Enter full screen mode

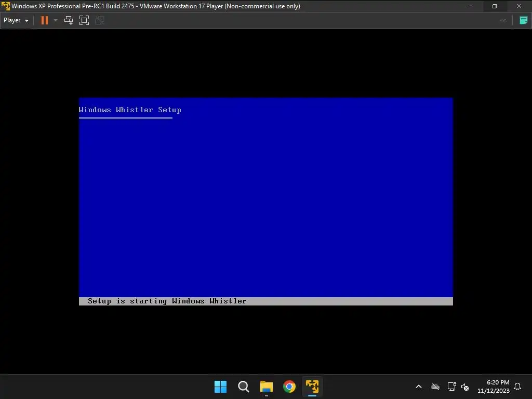84,20
